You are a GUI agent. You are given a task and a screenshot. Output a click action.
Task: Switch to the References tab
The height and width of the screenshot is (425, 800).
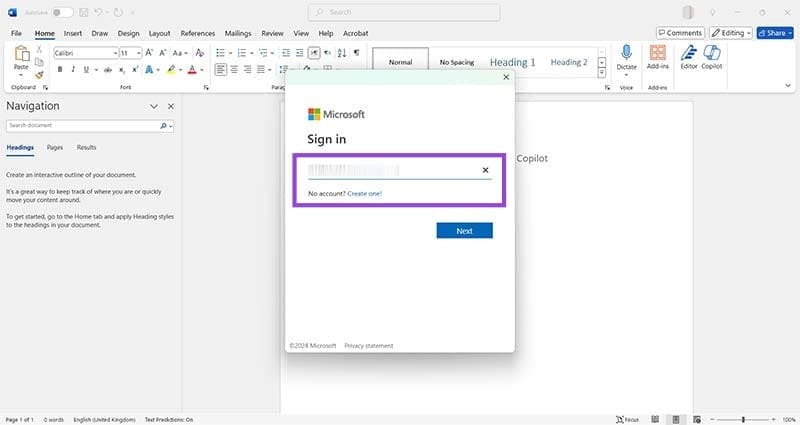click(x=198, y=33)
